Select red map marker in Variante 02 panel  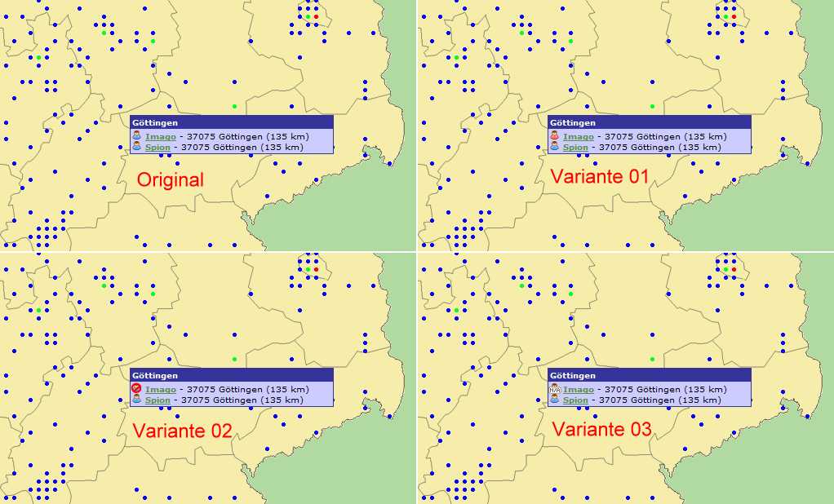(316, 269)
